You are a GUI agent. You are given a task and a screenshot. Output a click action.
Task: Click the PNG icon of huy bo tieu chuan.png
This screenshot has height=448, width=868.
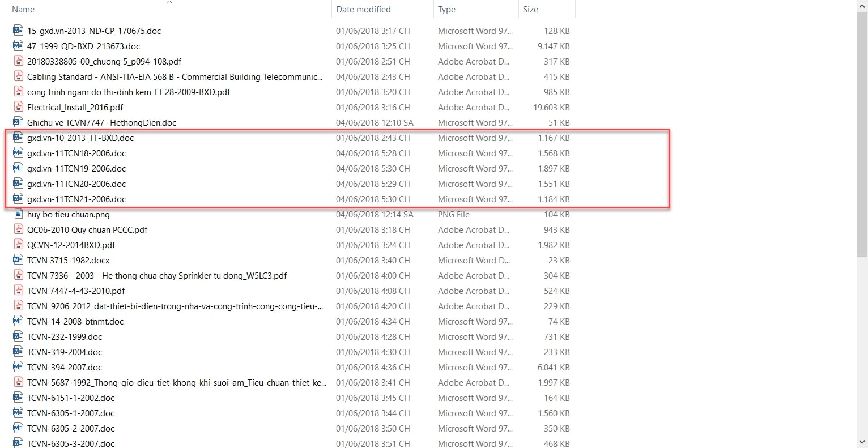pos(18,214)
